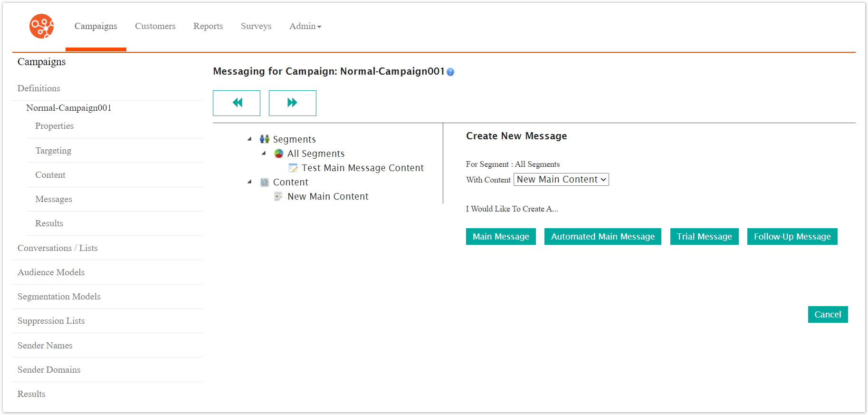
Task: Click the All Segments pie chart icon
Action: point(279,154)
